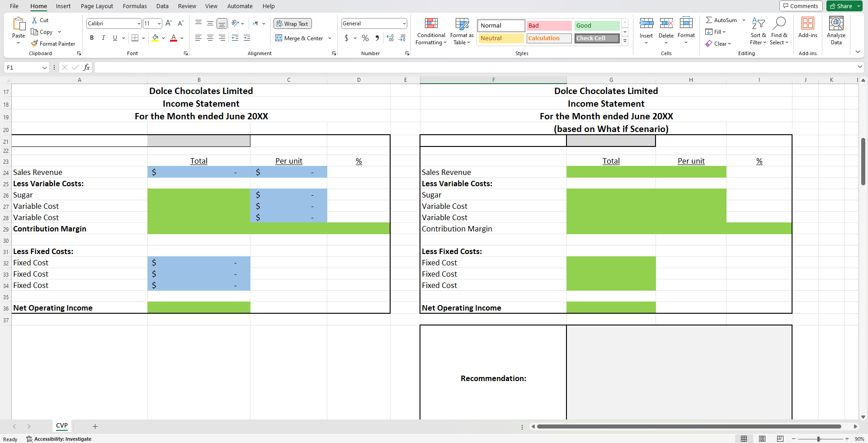
Task: Click Increase Decimal in the Number group
Action: point(390,38)
